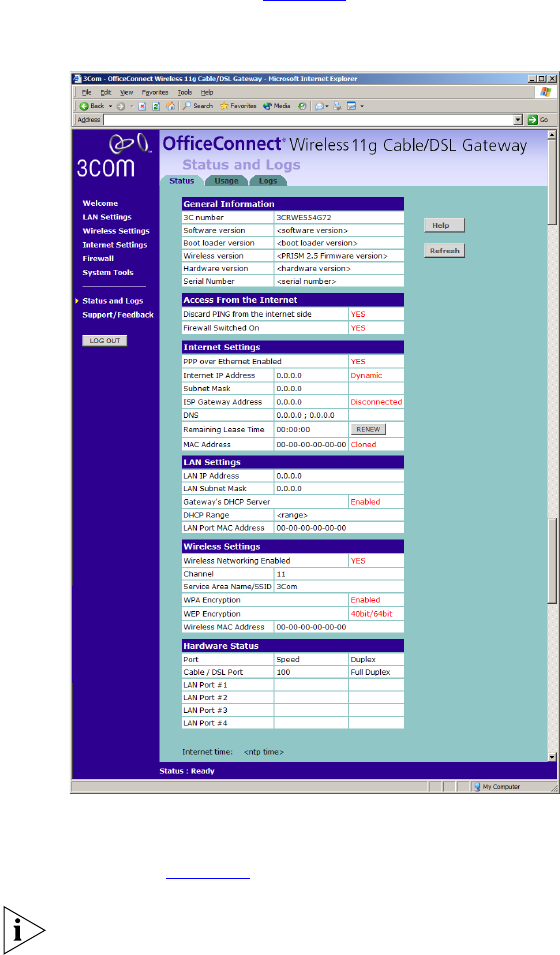Viewport: 560px width, 955px height.
Task: Open the Edit button dropdown arrow
Action: point(362,106)
